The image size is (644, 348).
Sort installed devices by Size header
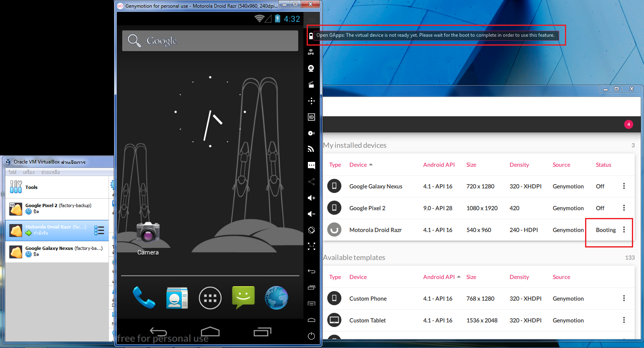point(471,165)
